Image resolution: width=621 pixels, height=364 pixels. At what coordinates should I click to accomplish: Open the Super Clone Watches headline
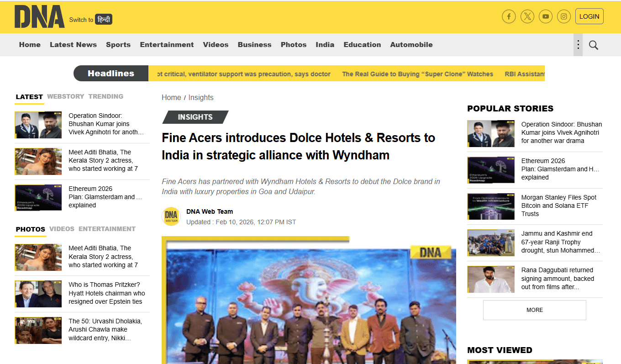[x=417, y=74]
